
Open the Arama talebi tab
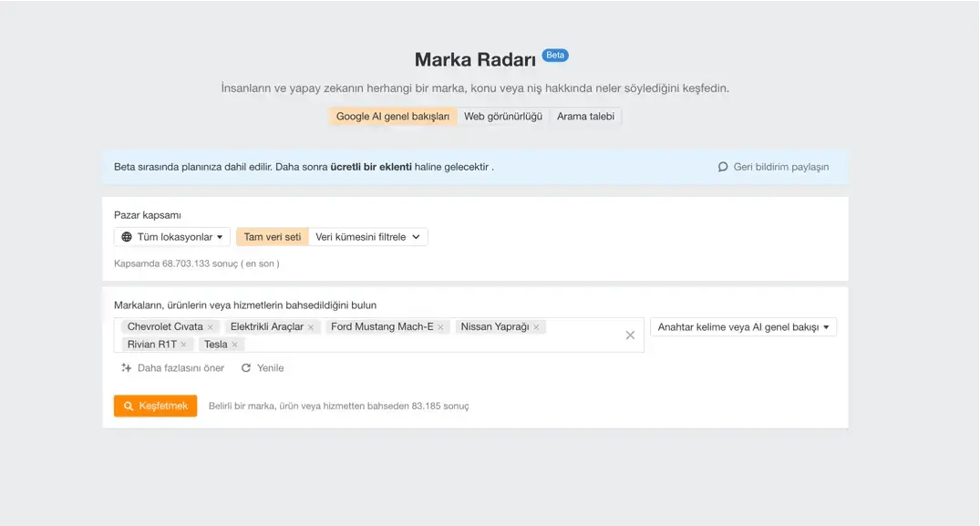click(585, 116)
